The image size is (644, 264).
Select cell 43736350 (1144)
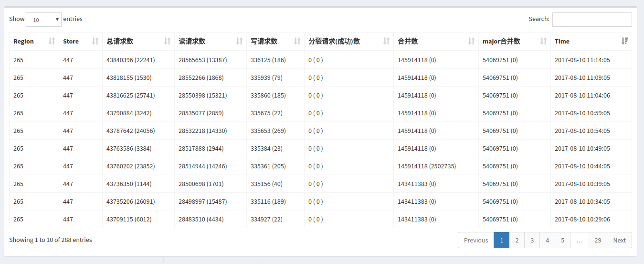click(x=129, y=184)
